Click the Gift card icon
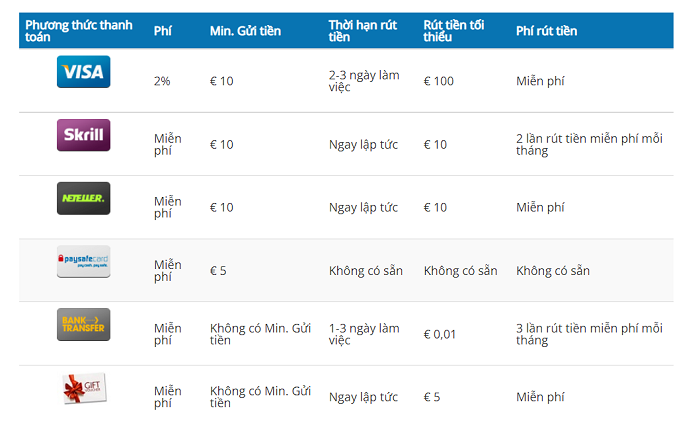 pyautogui.click(x=83, y=389)
